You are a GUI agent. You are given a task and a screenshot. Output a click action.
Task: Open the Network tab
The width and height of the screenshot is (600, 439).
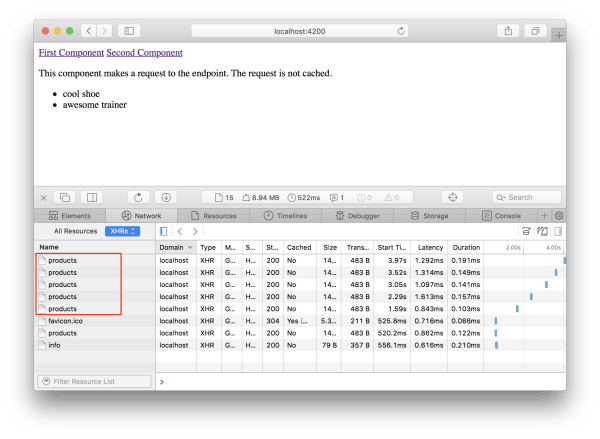141,216
